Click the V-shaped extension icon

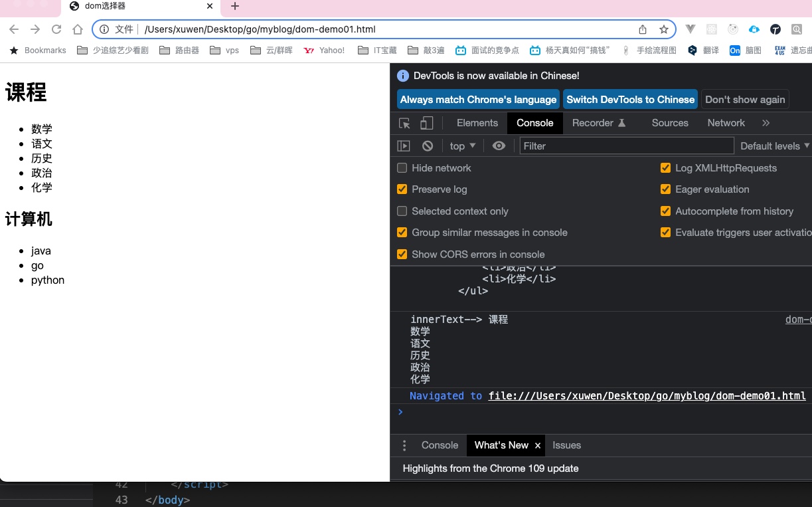click(690, 29)
